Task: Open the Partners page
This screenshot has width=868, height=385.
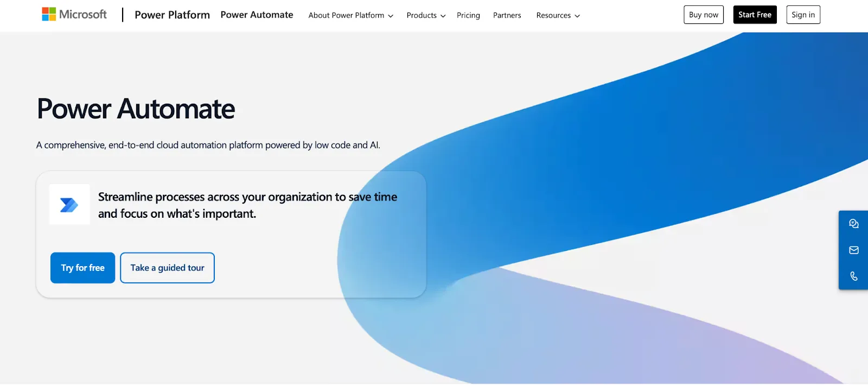Action: pos(507,15)
